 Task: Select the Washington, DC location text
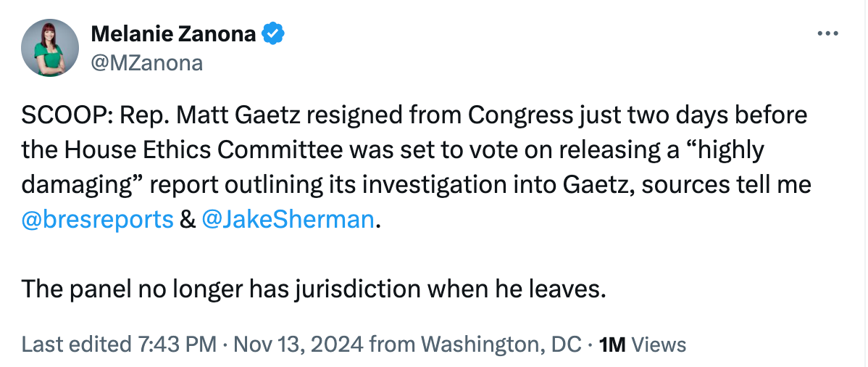501,344
